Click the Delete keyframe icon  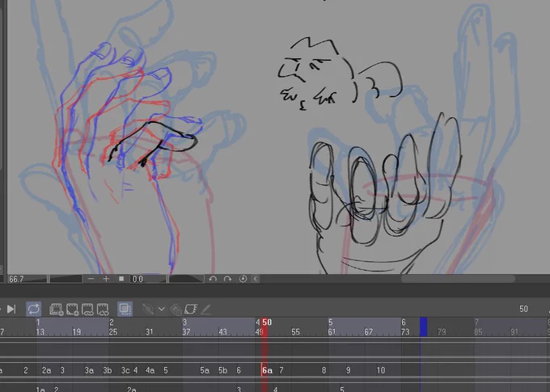176,310
